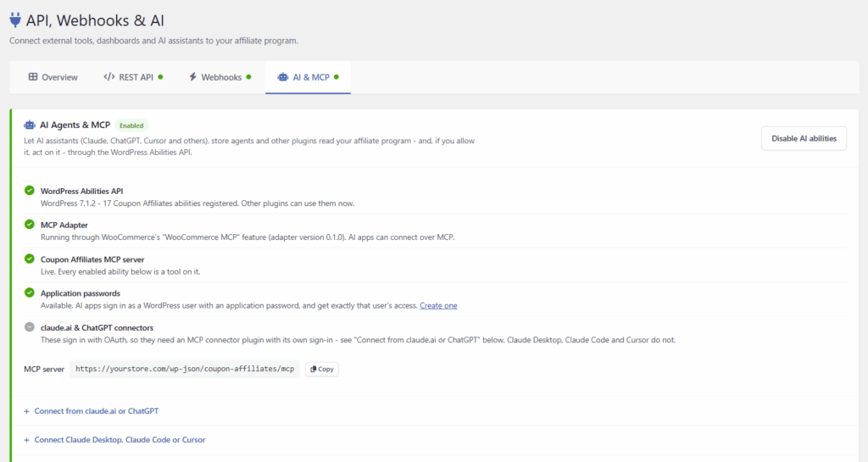This screenshot has width=868, height=462.
Task: Click the WordPress Abilities API heading
Action: pos(82,191)
